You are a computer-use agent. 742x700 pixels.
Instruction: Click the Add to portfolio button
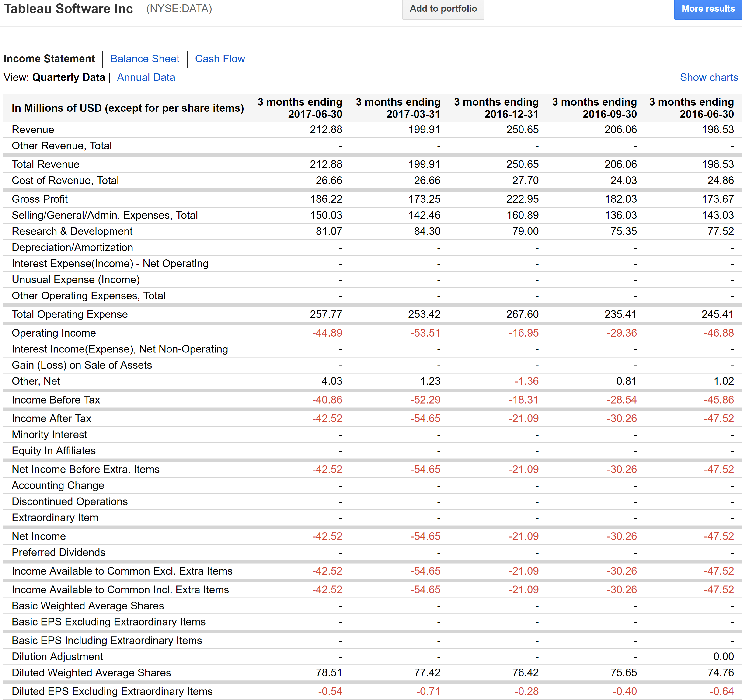pyautogui.click(x=443, y=9)
